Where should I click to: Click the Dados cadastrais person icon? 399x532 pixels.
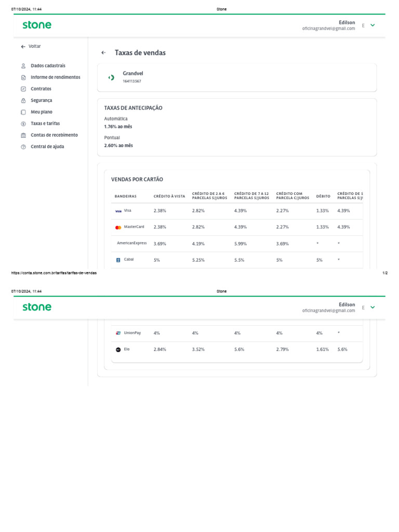tap(23, 66)
